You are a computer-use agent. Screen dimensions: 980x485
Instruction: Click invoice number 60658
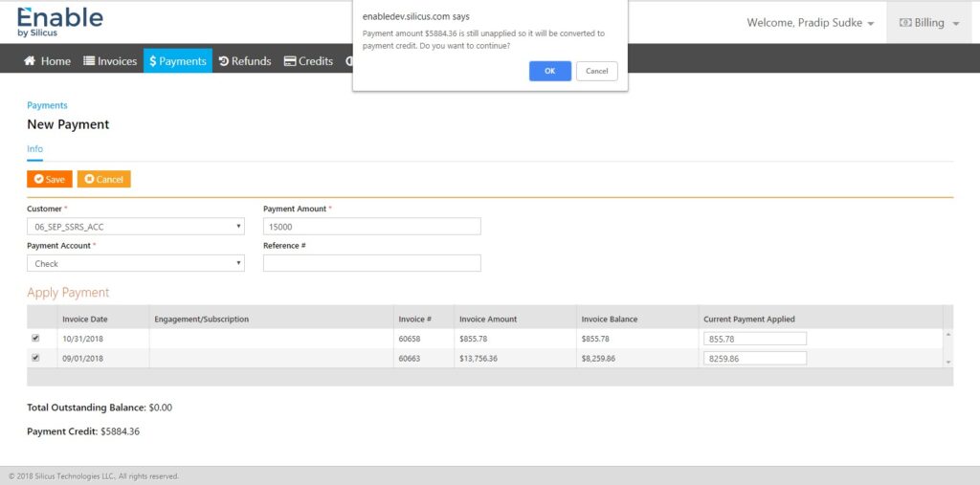point(410,339)
